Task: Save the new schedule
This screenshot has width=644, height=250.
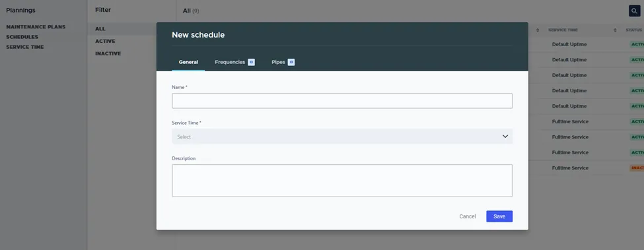Action: pos(499,216)
